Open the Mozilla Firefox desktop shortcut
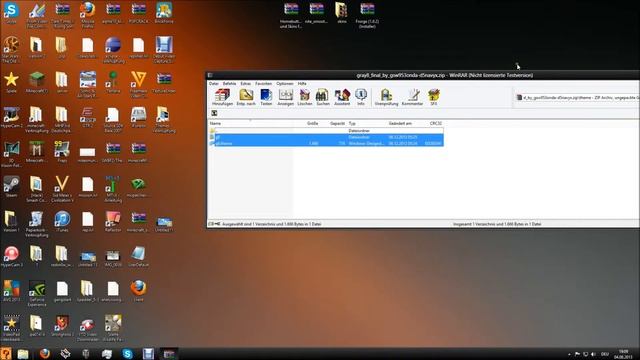This screenshot has height=360, width=640. point(87,15)
